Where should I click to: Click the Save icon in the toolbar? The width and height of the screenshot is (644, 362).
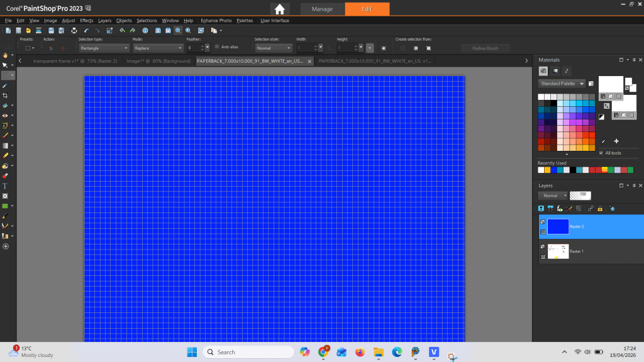pos(51,30)
